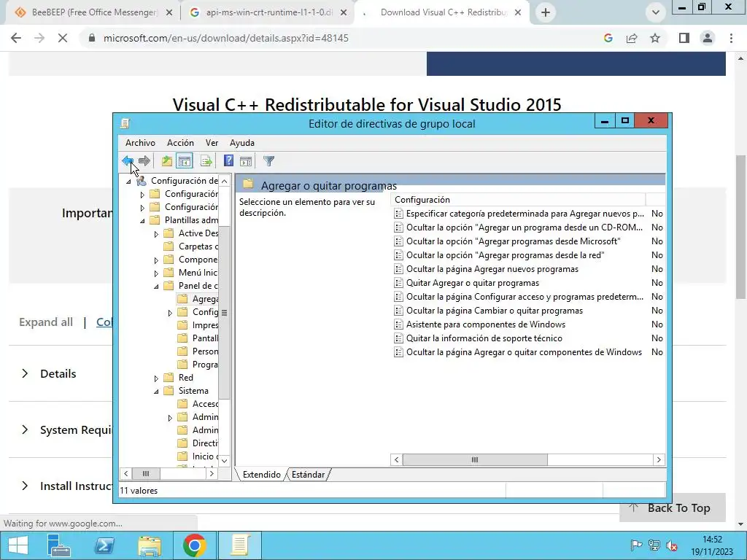Open Chrome tab search dropdown
Viewport: 747px width, 560px height.
[656, 12]
